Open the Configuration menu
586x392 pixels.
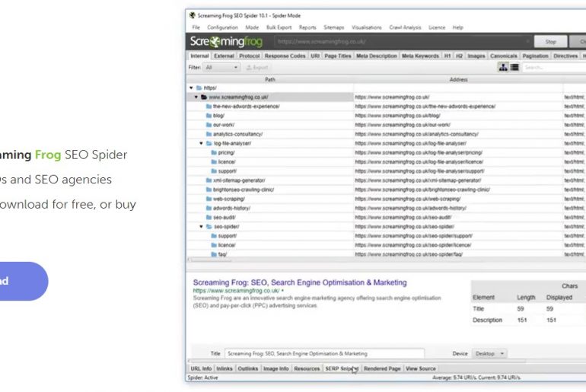click(x=222, y=27)
